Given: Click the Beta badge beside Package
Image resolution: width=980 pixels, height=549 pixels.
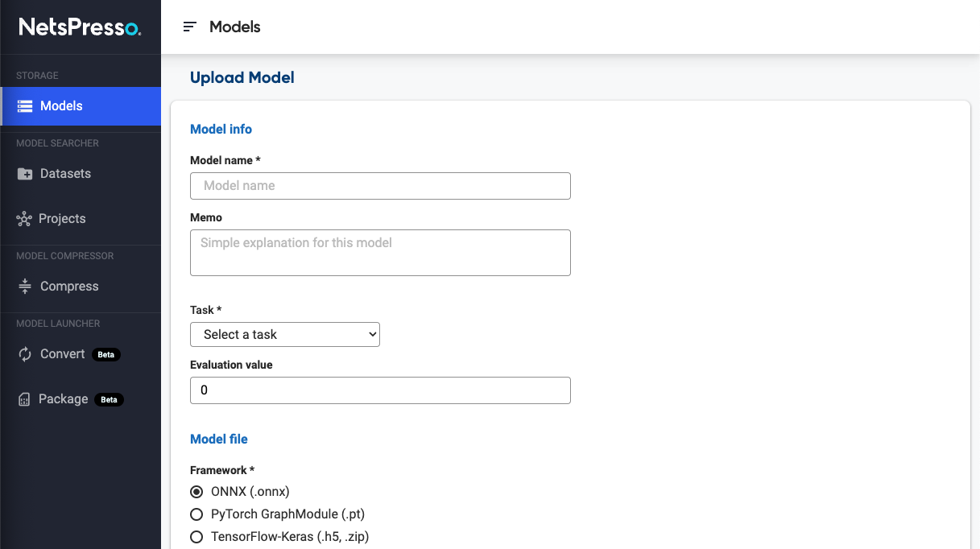Looking at the screenshot, I should (110, 399).
